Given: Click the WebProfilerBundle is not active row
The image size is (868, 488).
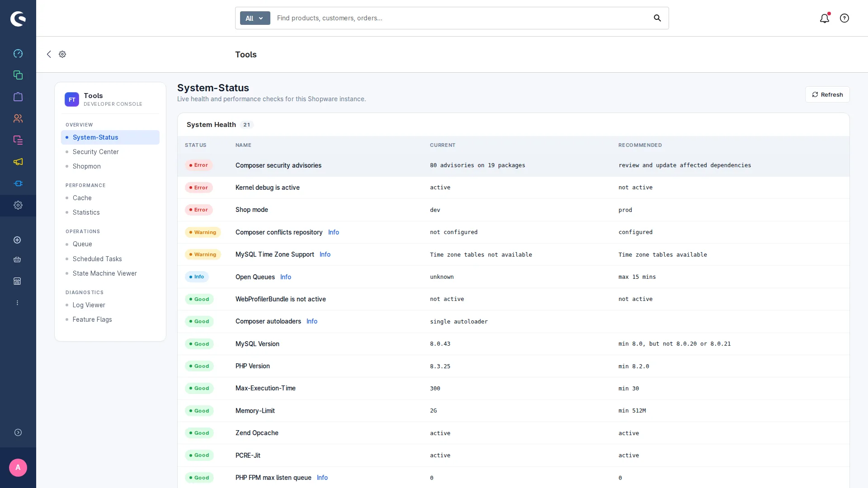Looking at the screenshot, I should 514,299.
